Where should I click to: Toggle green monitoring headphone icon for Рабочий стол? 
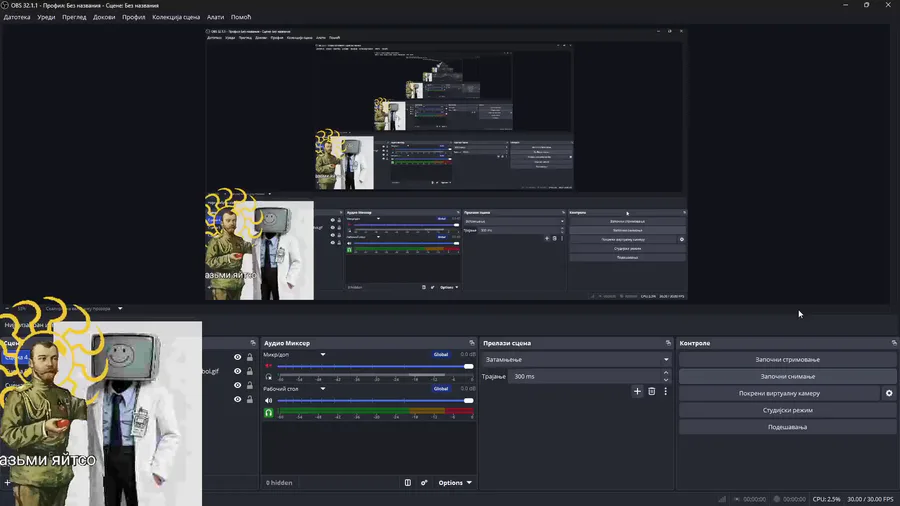[268, 412]
